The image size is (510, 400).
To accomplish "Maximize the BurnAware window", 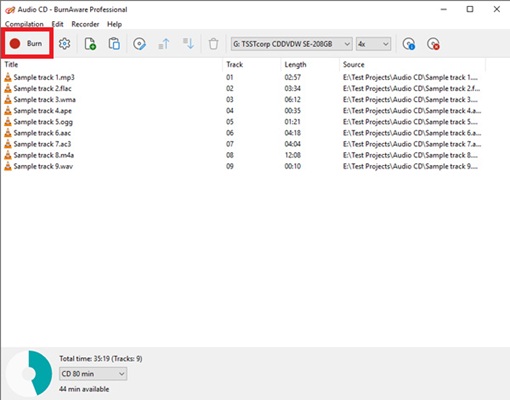I will (470, 9).
